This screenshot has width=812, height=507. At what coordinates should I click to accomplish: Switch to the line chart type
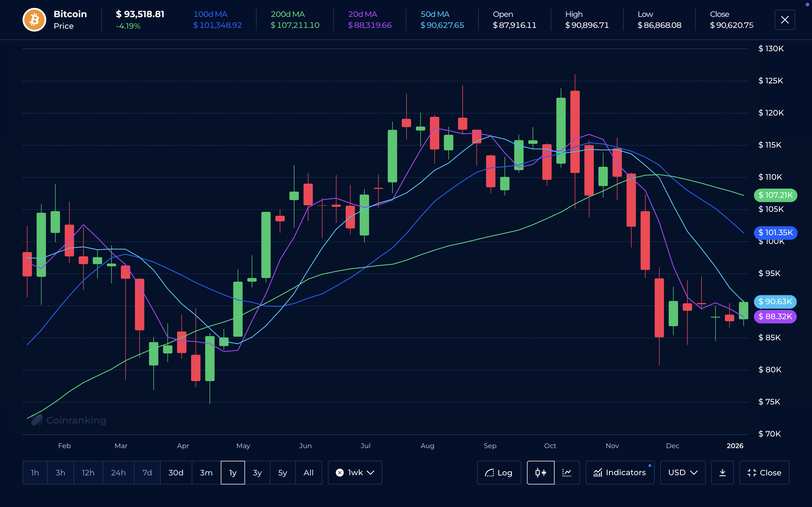click(x=567, y=472)
